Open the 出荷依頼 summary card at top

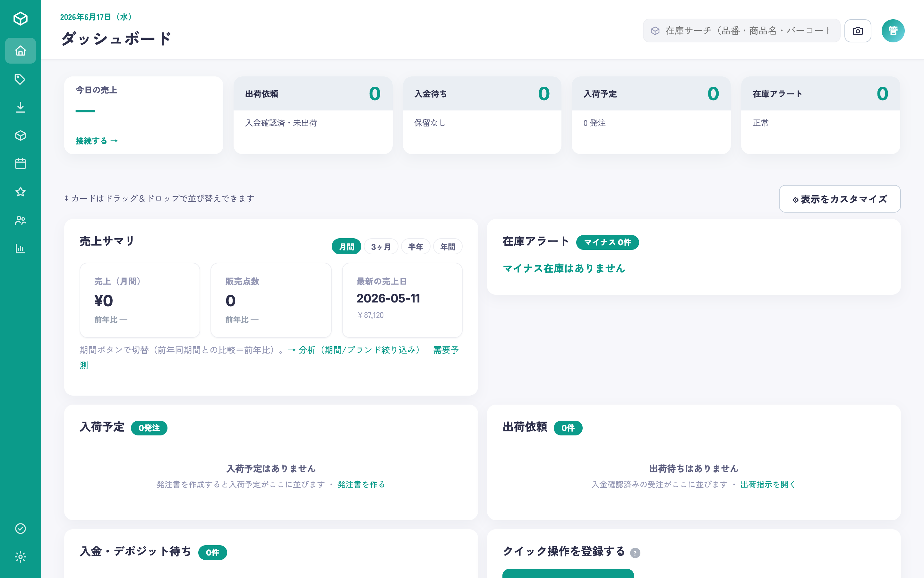click(x=313, y=115)
